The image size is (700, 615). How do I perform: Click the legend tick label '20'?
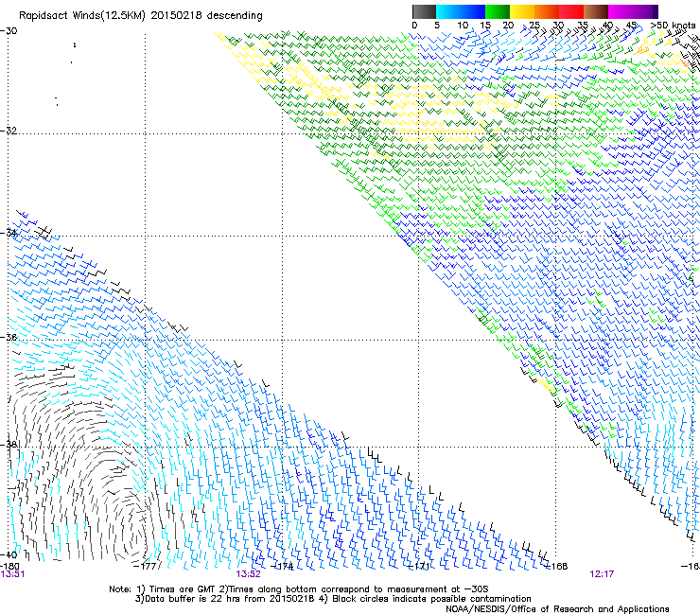508,26
